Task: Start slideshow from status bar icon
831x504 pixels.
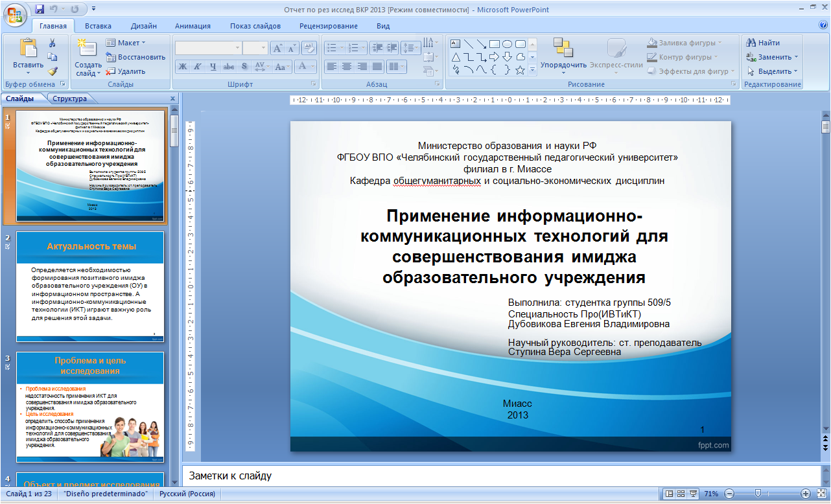Action: (693, 494)
